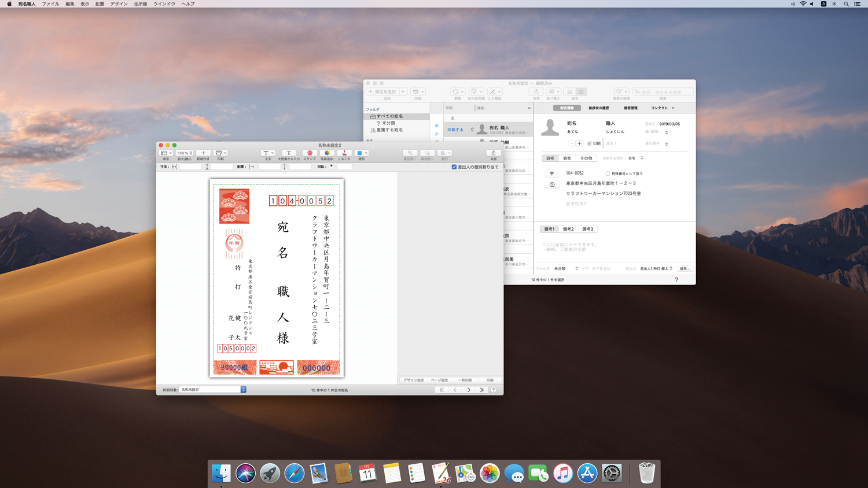Select the 会社 address tab

coord(567,158)
